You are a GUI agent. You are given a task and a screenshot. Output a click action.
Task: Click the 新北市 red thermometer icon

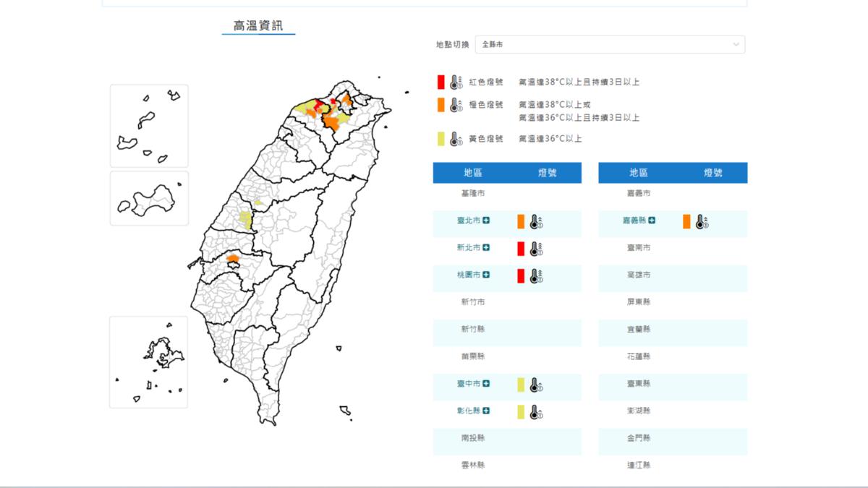[536, 249]
